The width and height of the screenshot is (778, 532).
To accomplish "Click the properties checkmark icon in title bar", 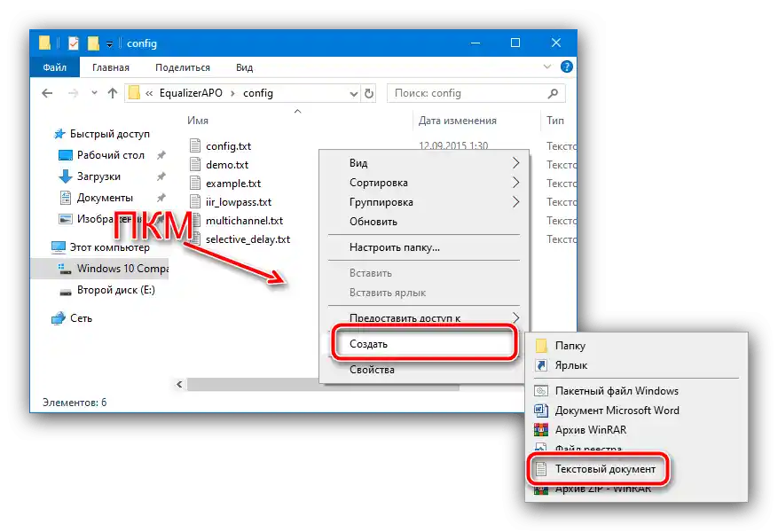I will click(x=74, y=43).
